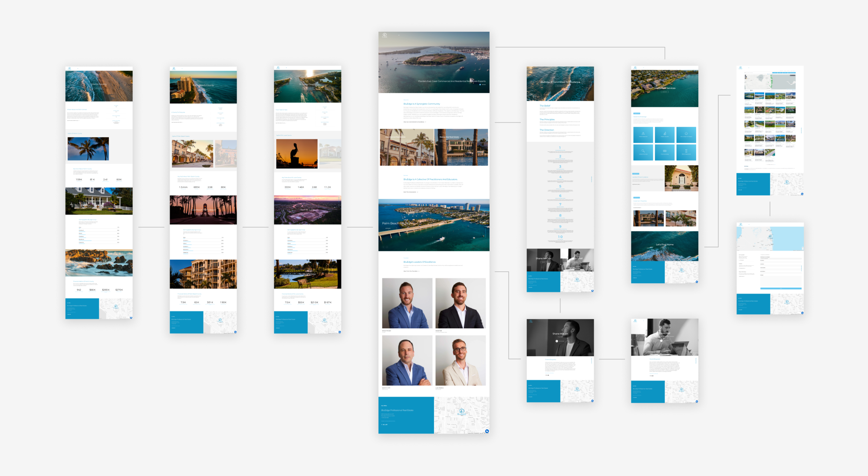Click chat bubble icon on Martin County footer
This screenshot has height=476, width=868.
(131, 317)
